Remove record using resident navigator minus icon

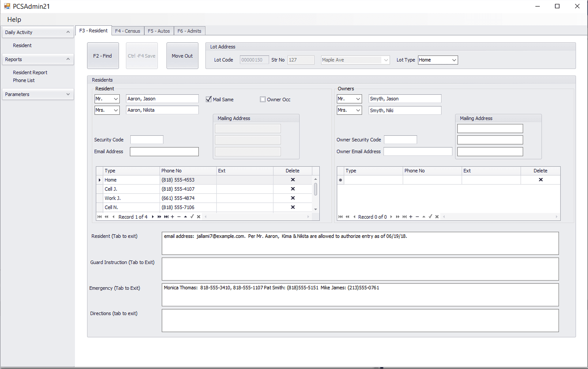[179, 217]
